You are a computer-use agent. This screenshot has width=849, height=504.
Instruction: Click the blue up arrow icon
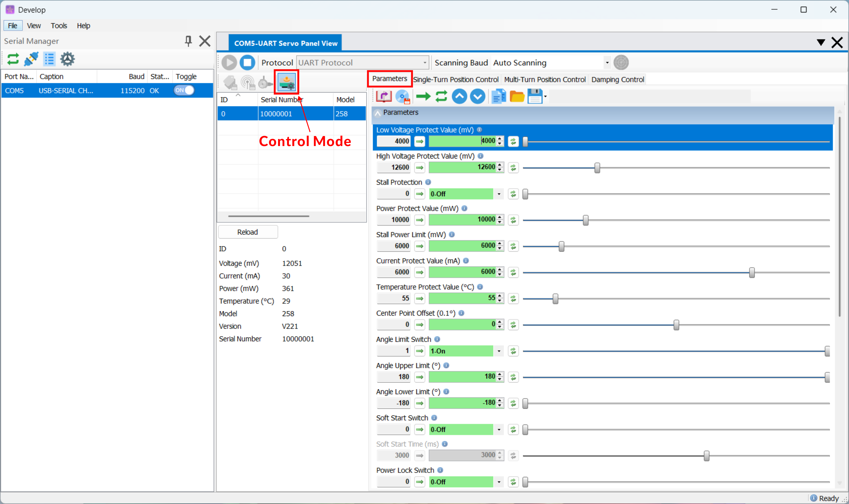[459, 97]
